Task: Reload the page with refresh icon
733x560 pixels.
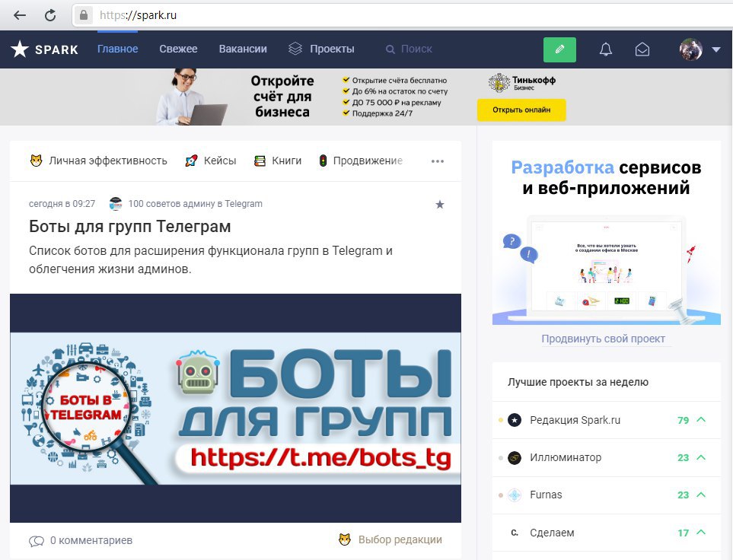Action: (50, 15)
